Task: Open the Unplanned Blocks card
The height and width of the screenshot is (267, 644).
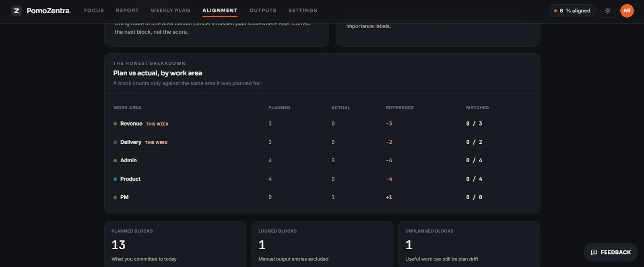Action: 469,244
